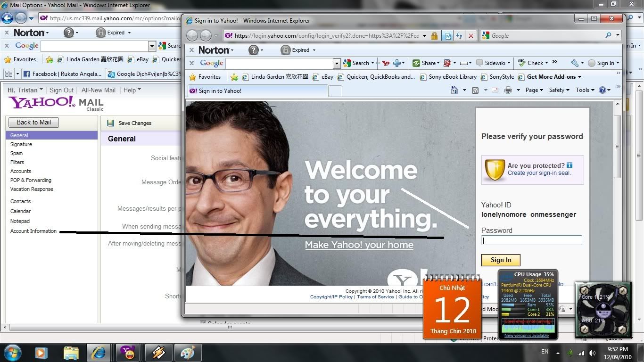Screen dimensions: 644x362
Task: Go back in Mail Options window
Action: point(7,18)
